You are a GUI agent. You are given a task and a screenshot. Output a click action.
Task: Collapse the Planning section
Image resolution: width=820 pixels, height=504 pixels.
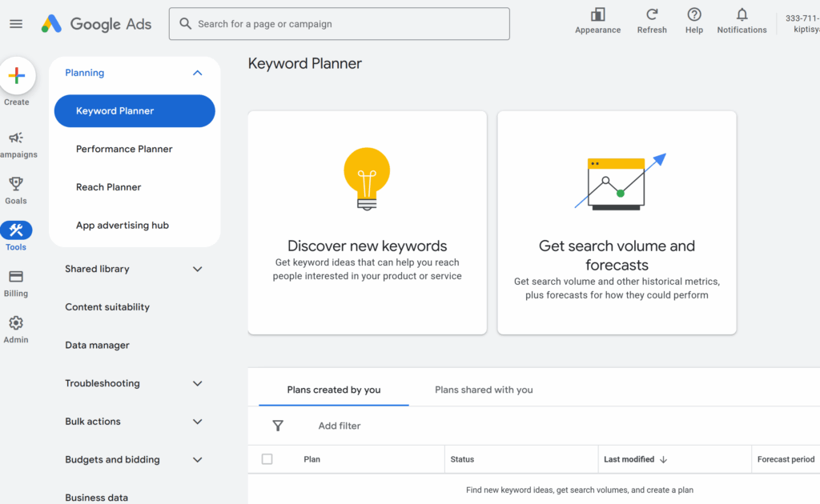[197, 73]
